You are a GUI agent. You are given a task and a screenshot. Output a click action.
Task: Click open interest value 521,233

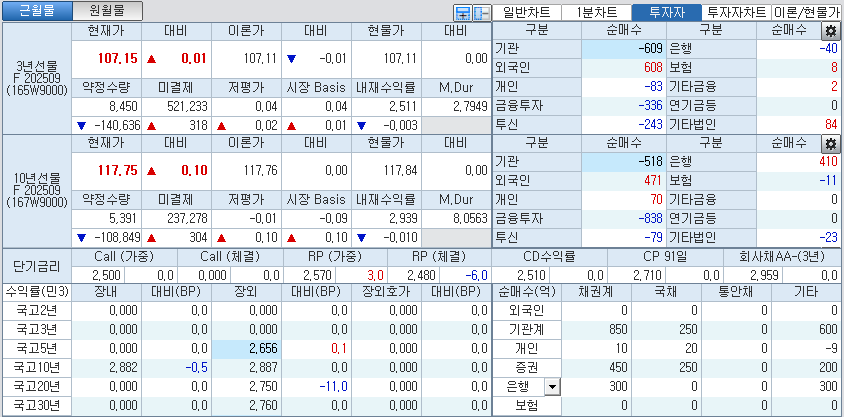(185, 106)
